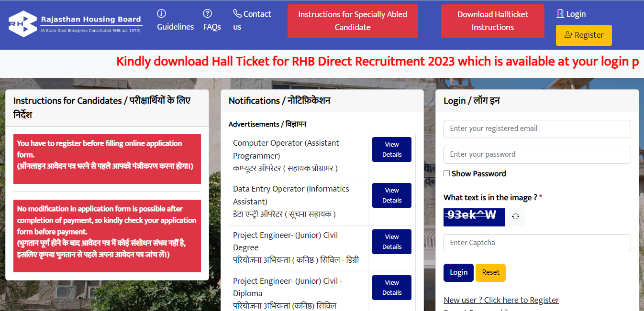The height and width of the screenshot is (311, 644).
Task: Open Instructions for Specially Abled Candidate
Action: 353,21
